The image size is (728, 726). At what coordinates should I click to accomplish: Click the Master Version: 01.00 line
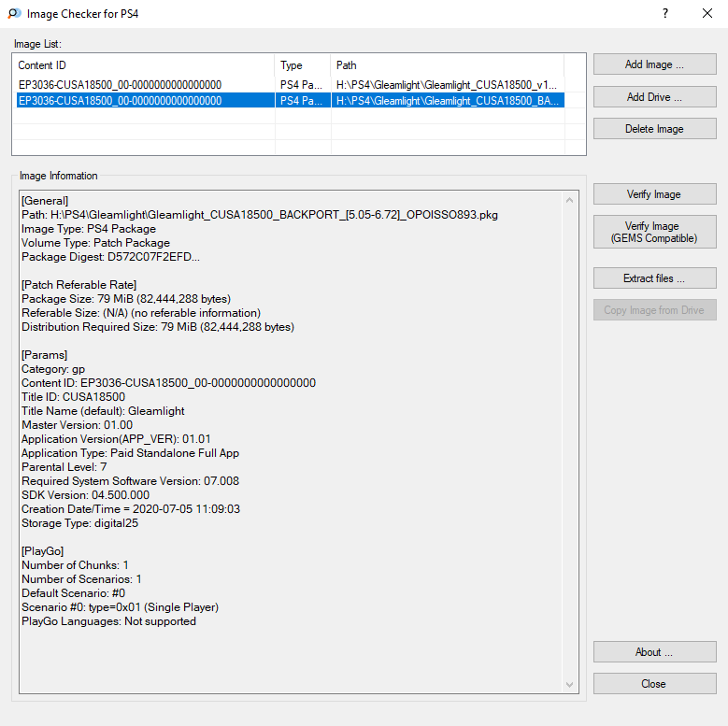click(x=77, y=425)
